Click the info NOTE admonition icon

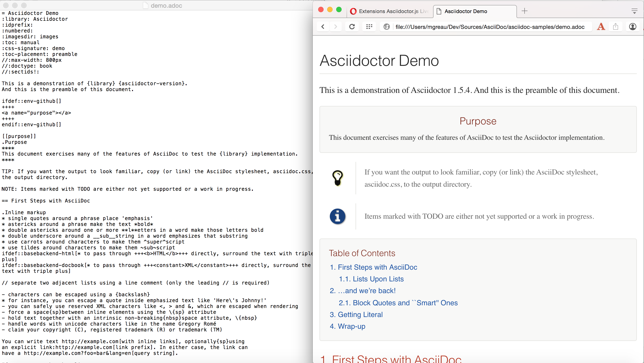click(337, 216)
